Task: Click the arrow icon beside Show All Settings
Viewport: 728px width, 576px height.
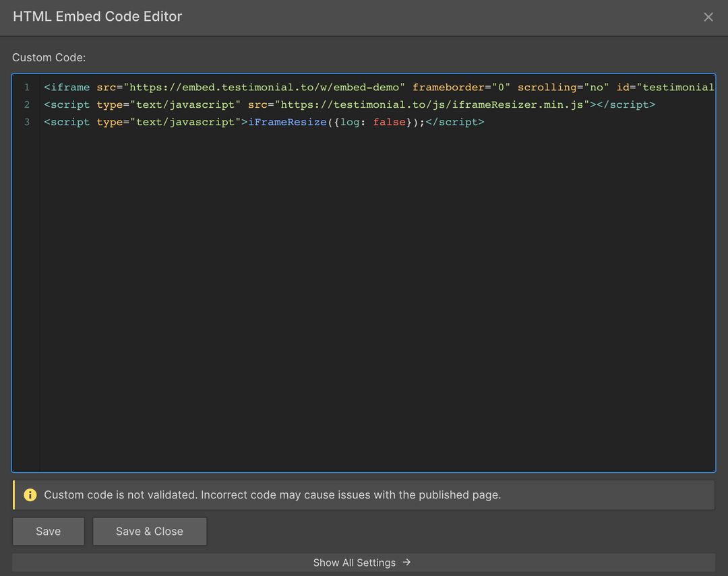Action: tap(406, 563)
